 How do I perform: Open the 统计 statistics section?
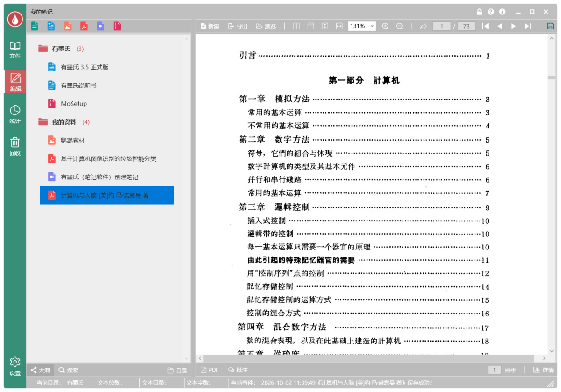click(15, 114)
